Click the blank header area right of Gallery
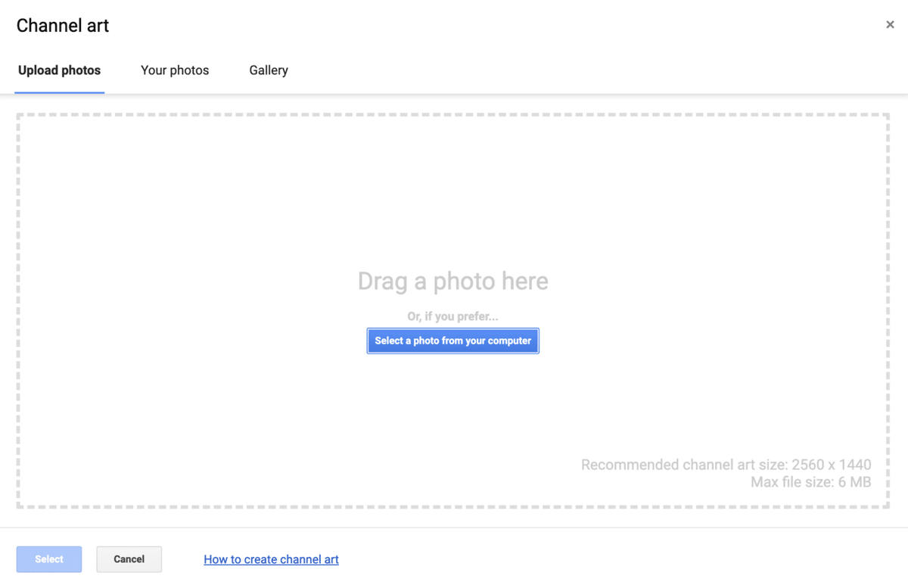Viewport: 908px width, 588px height. tap(567, 70)
